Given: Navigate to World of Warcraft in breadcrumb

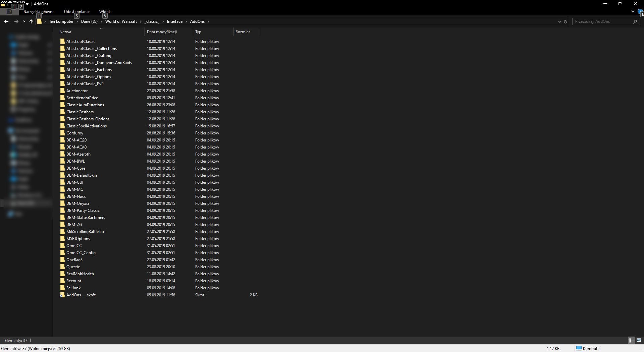Looking at the screenshot, I should [x=121, y=21].
